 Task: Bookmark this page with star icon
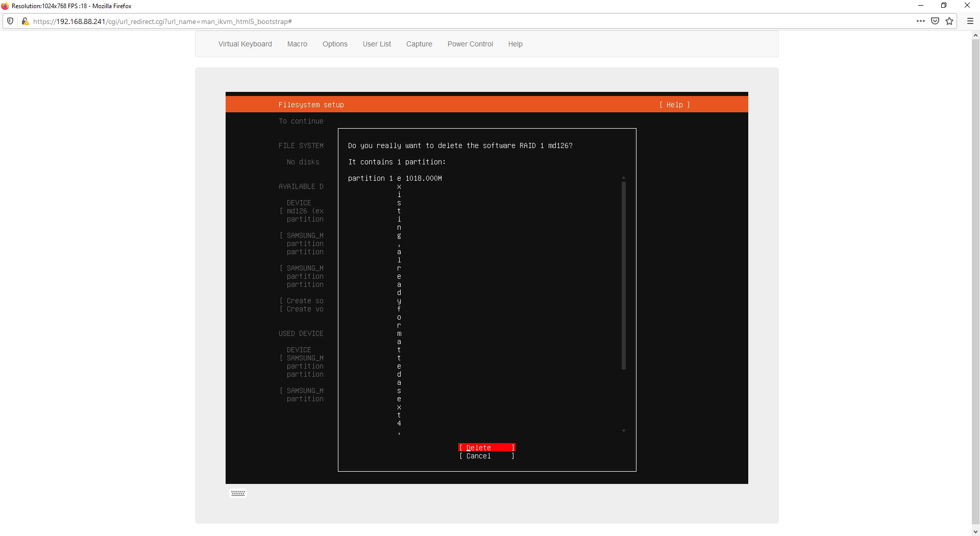click(x=949, y=21)
